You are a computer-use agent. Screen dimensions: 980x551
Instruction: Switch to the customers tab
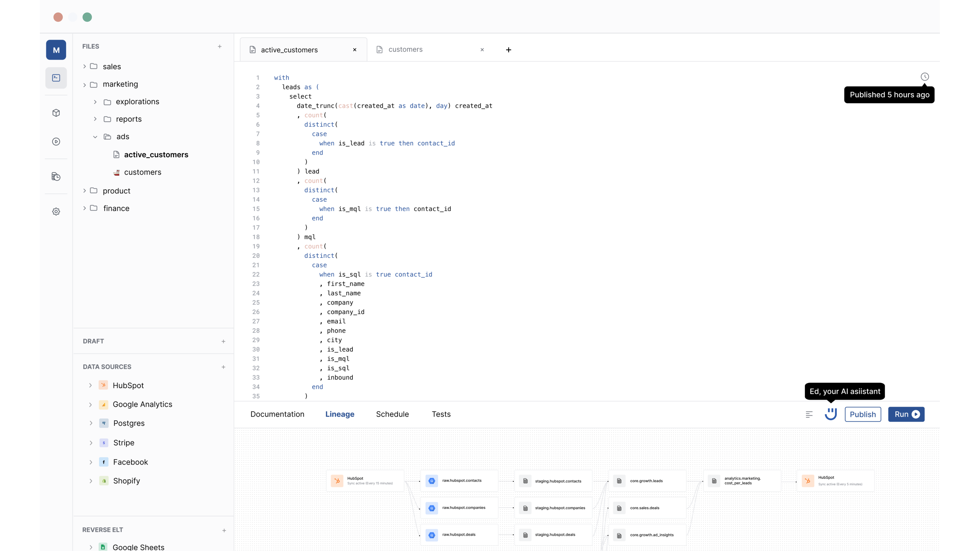[x=405, y=49]
